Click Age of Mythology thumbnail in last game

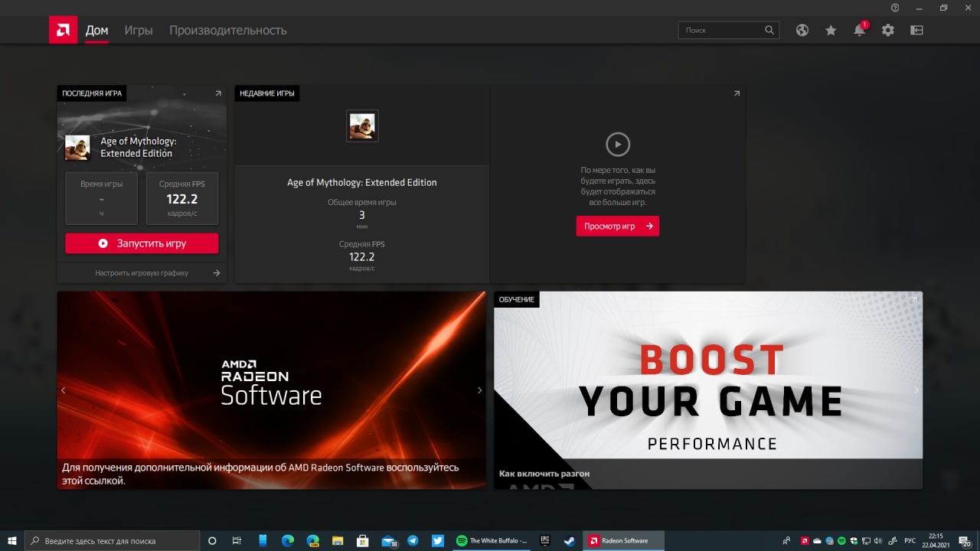tap(77, 148)
